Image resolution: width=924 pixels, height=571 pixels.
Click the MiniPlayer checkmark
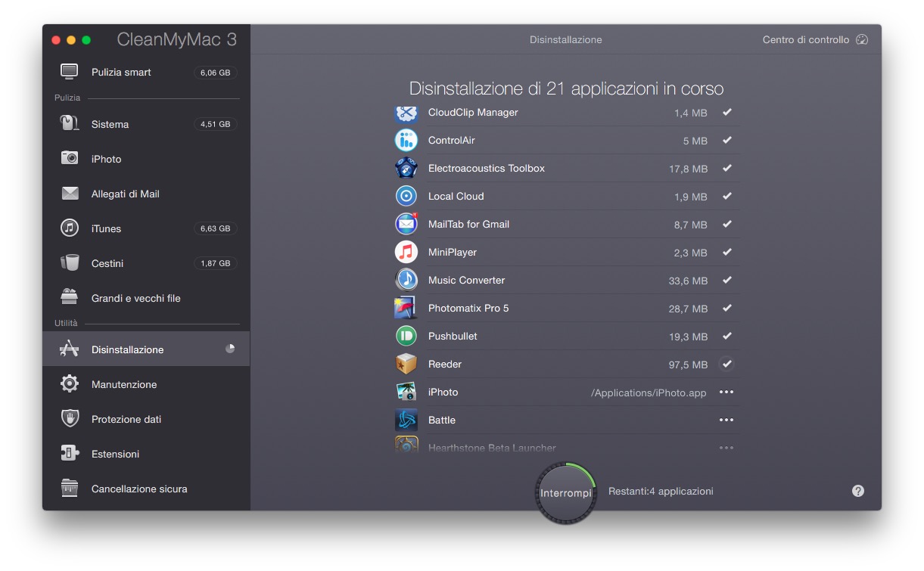coord(726,252)
